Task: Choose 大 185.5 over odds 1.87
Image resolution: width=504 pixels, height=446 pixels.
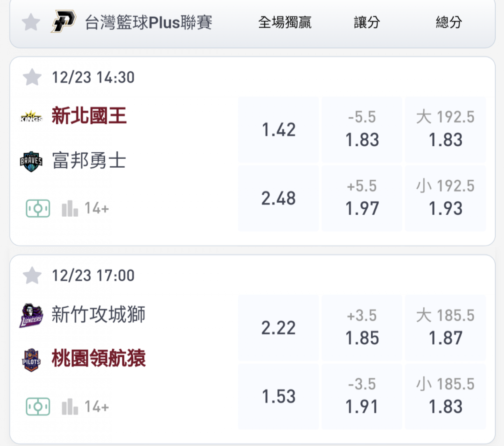Action: pos(446,328)
